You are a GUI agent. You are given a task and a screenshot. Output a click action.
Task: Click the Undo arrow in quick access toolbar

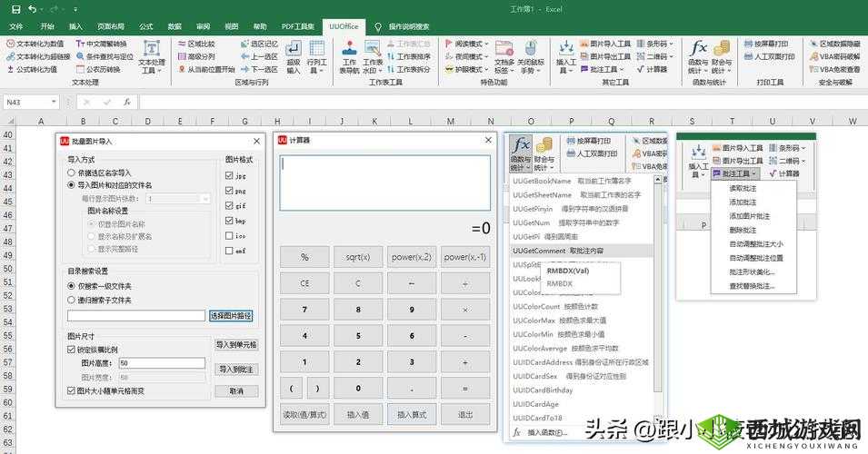click(x=32, y=9)
